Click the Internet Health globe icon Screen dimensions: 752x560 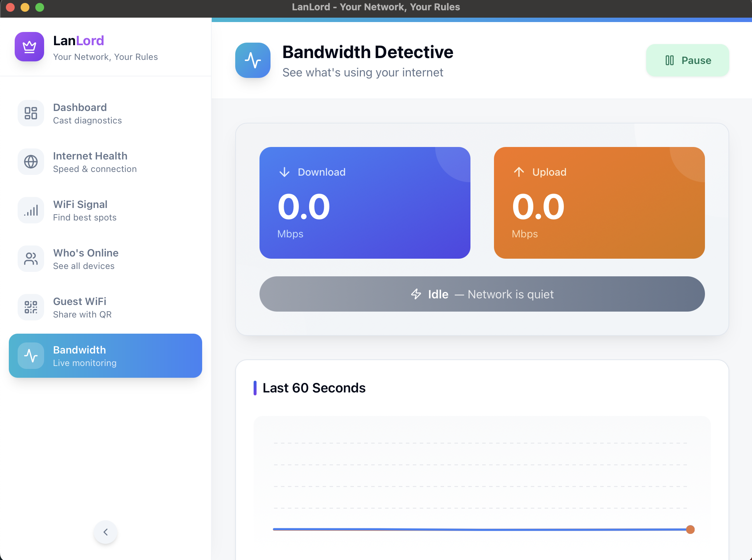31,162
